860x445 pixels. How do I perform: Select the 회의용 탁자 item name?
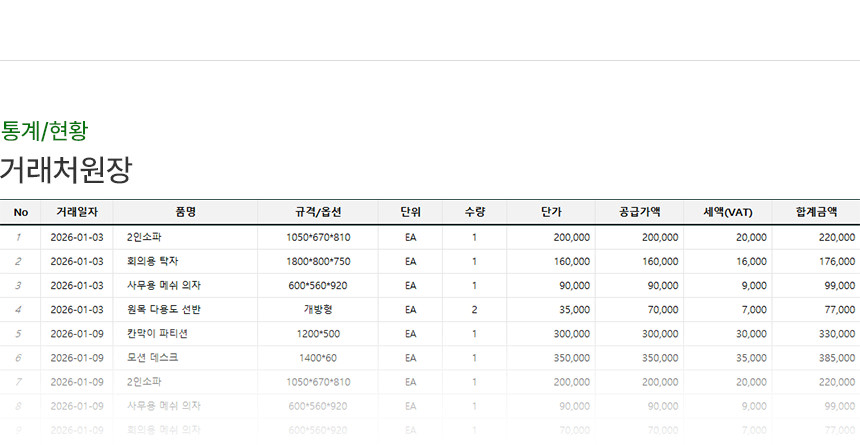coord(153,262)
